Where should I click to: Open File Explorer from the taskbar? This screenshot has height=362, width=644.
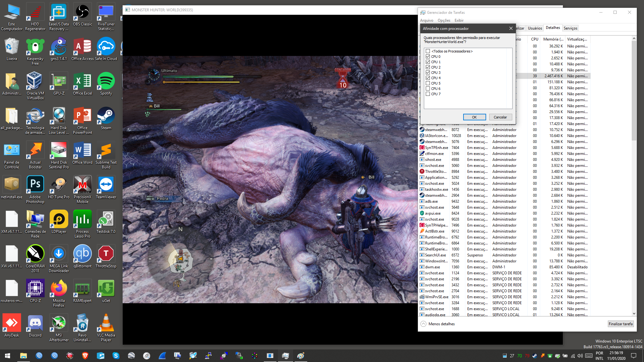24,356
